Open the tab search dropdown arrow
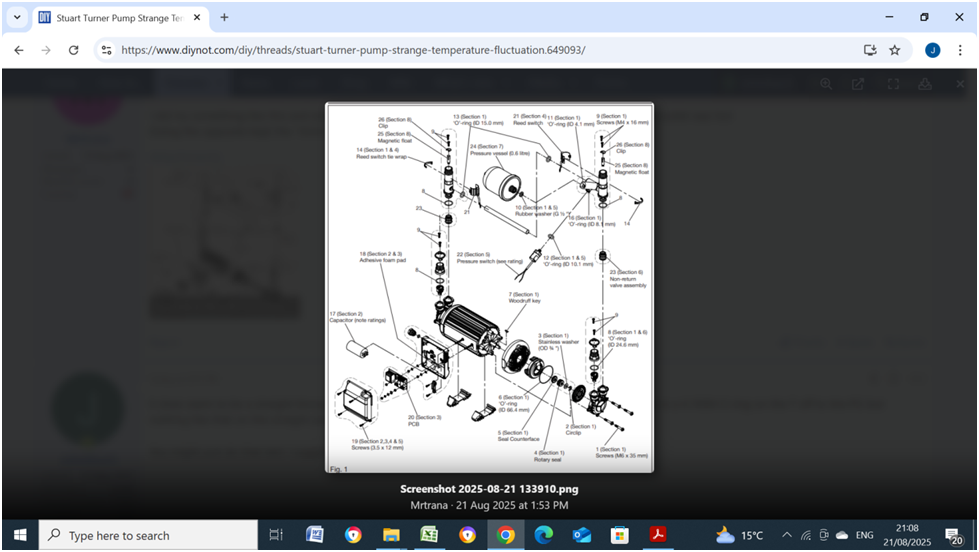979x552 pixels. click(17, 17)
